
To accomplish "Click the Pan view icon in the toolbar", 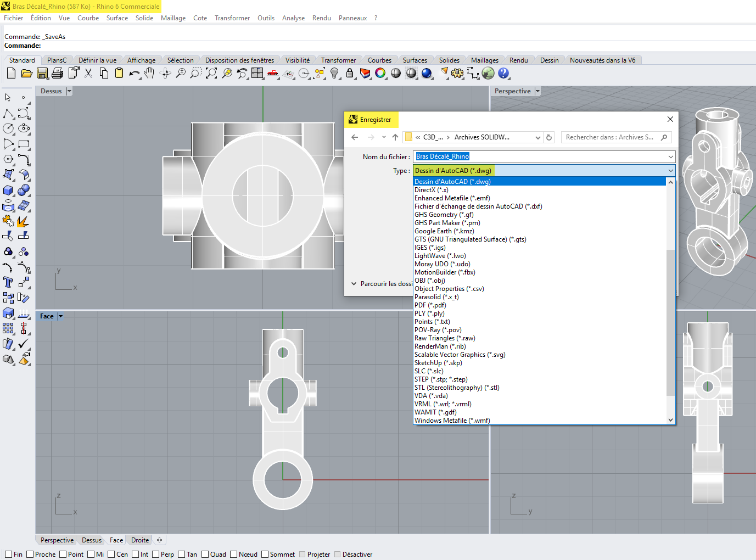I will tap(149, 73).
